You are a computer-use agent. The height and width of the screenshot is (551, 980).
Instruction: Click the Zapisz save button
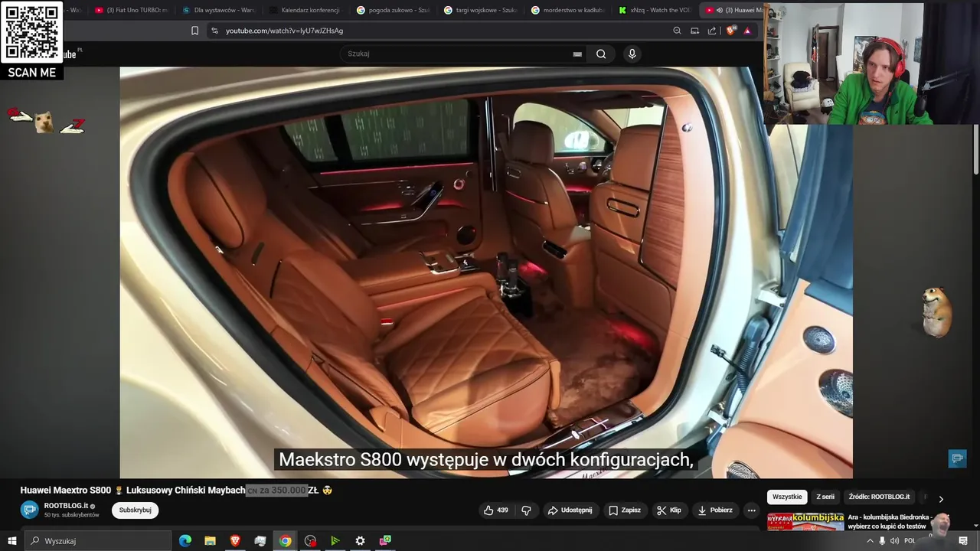point(625,510)
